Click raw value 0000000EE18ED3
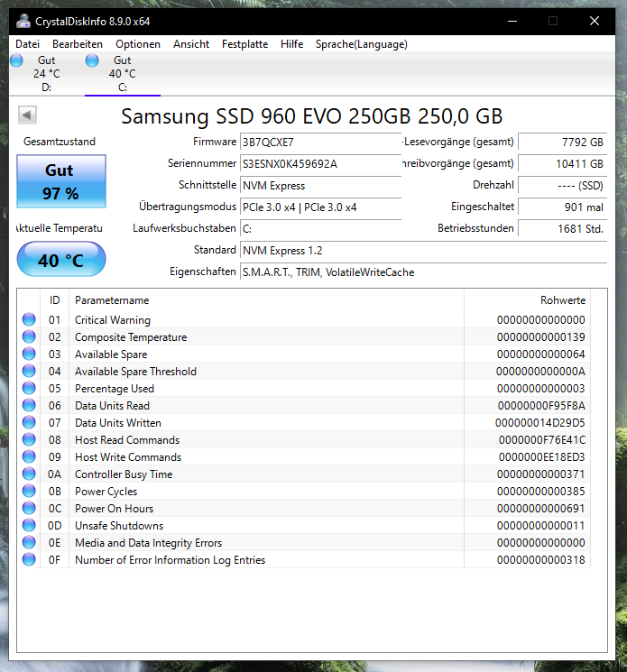This screenshot has height=672, width=627. pos(541,457)
